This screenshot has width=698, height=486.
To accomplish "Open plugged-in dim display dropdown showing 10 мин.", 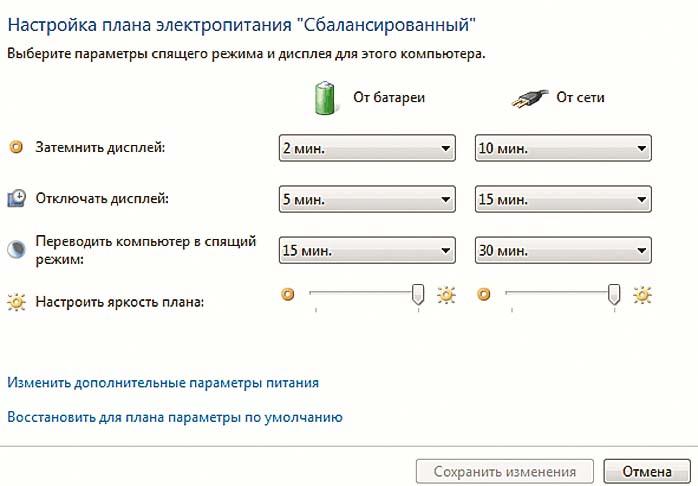I will tap(562, 149).
